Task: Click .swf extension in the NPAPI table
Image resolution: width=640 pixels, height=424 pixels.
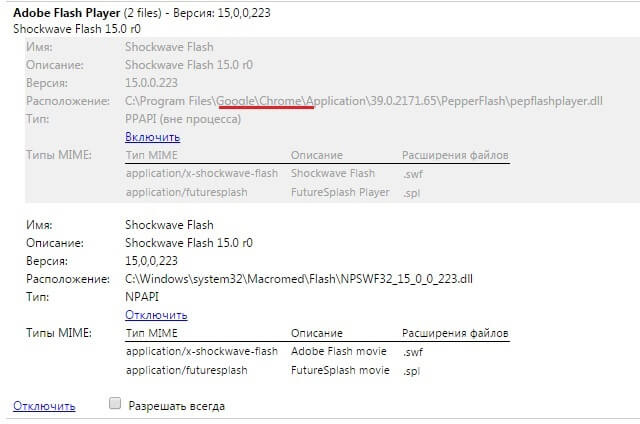Action: (x=413, y=352)
